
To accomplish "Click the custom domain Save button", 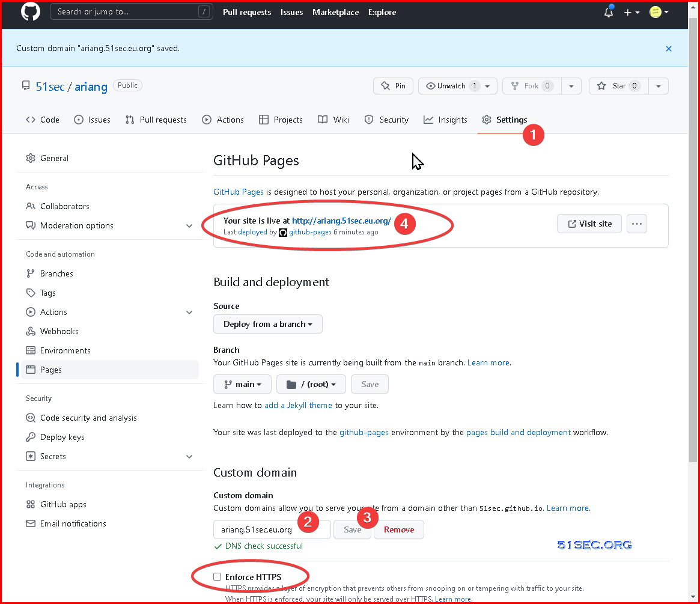I will point(352,529).
